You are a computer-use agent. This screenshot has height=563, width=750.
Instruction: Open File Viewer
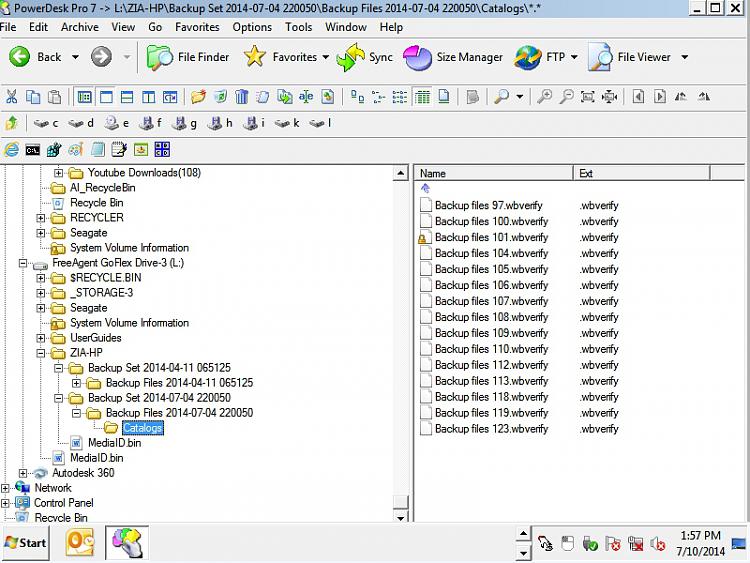(x=630, y=57)
